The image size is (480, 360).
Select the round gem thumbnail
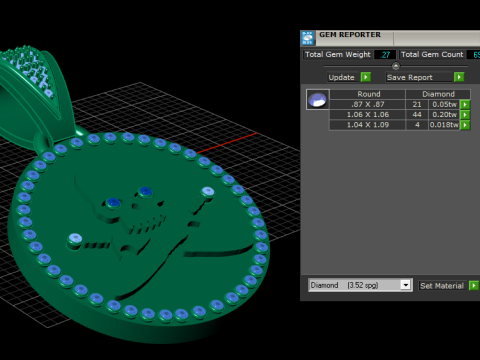(318, 99)
